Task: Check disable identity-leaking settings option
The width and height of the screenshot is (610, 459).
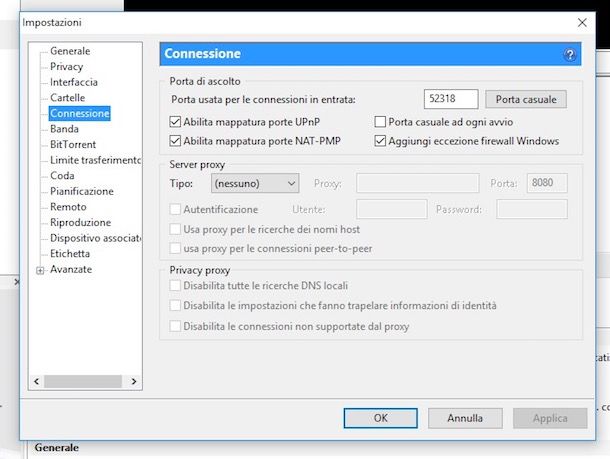Action: click(175, 305)
